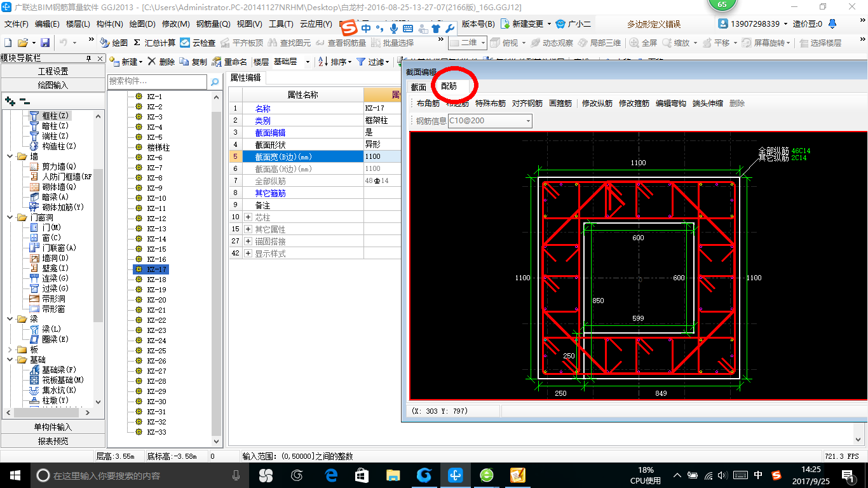The width and height of the screenshot is (868, 488).
Task: Click the 绘图 drawing toolbar button
Action: (114, 43)
